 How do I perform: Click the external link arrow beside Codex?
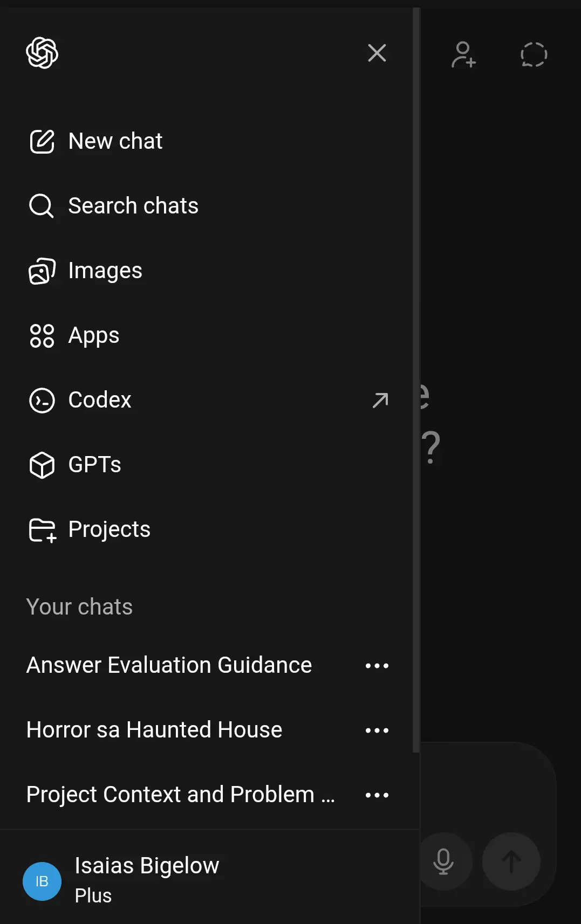380,400
